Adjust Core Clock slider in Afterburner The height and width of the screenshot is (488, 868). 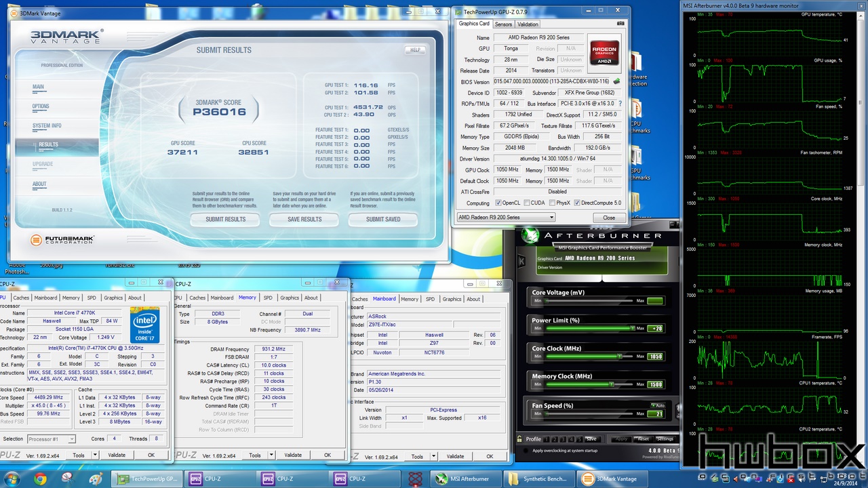pyautogui.click(x=589, y=356)
